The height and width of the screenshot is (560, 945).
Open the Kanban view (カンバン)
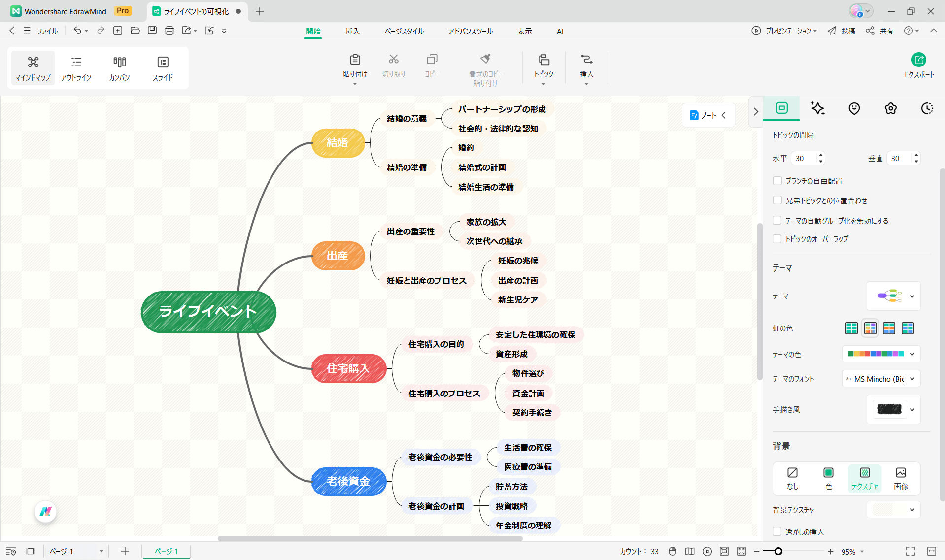(x=119, y=68)
